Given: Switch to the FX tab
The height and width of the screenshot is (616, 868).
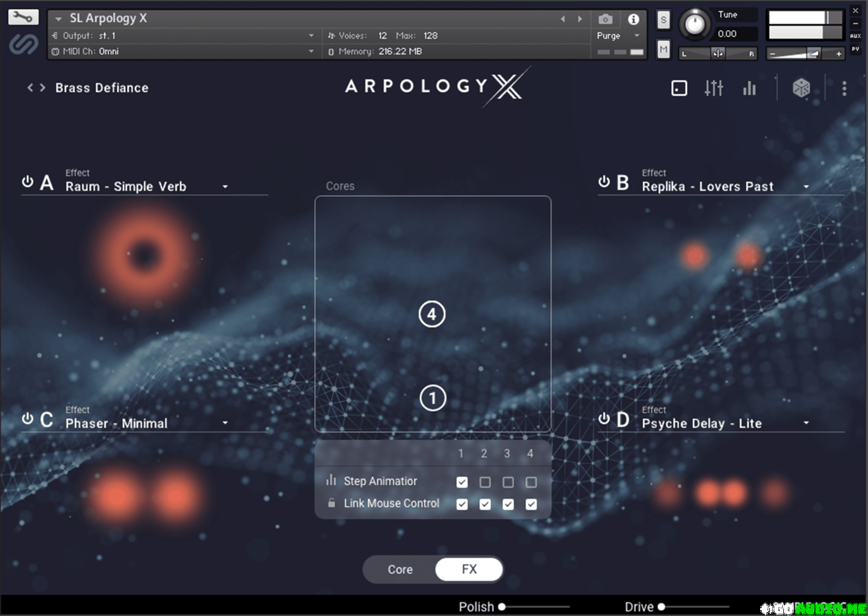Looking at the screenshot, I should (x=469, y=569).
